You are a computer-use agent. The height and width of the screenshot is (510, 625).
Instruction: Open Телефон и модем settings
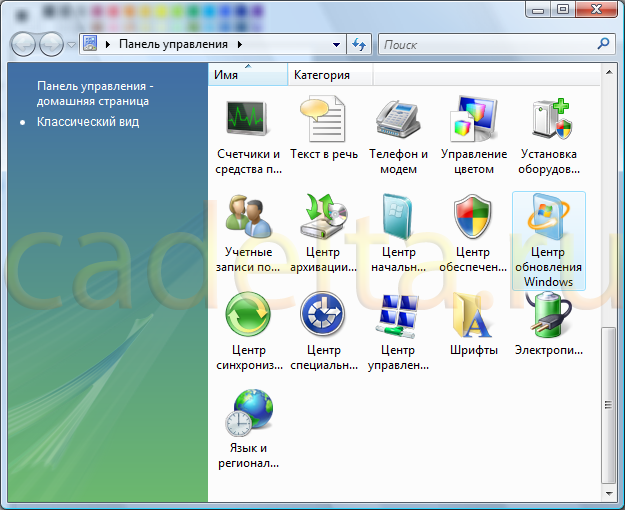(398, 136)
